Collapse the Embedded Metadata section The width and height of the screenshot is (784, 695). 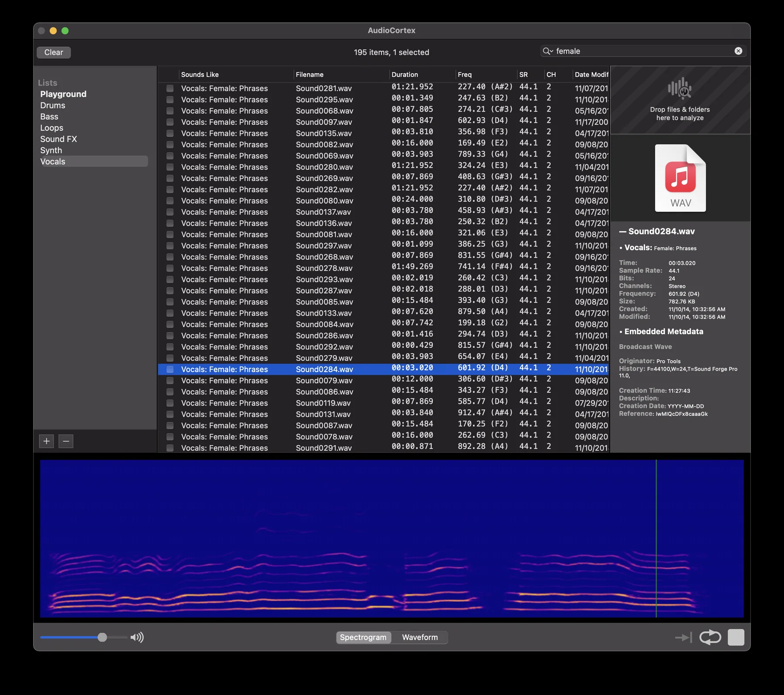click(x=621, y=332)
